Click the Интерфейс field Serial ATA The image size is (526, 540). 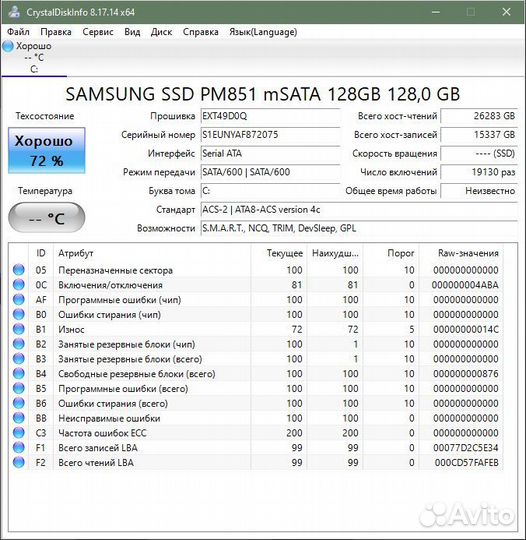270,153
